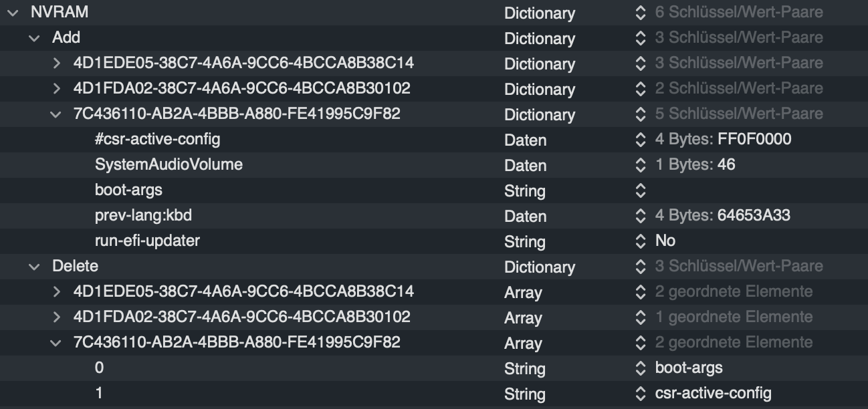Open type stepper for prev-lang:kbd row

point(641,217)
